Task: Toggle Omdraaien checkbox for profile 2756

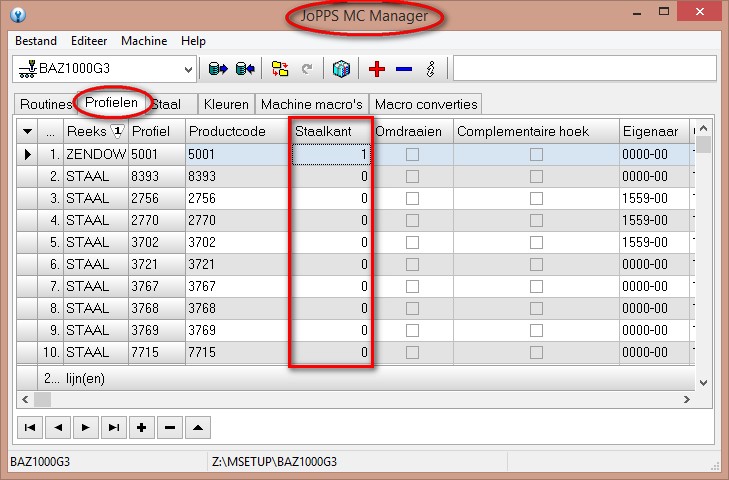Action: (412, 199)
